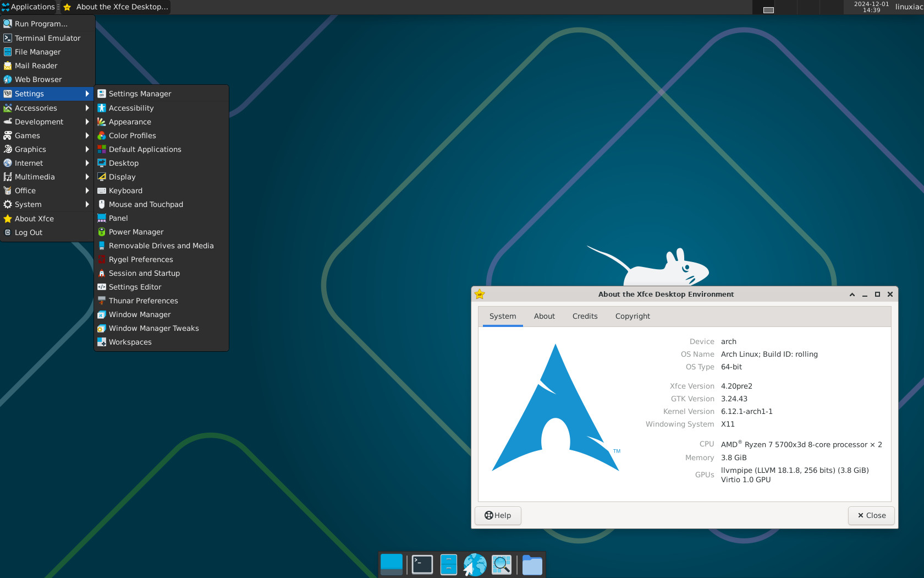This screenshot has height=578, width=924.
Task: Click the Close button in About dialog
Action: pos(871,515)
